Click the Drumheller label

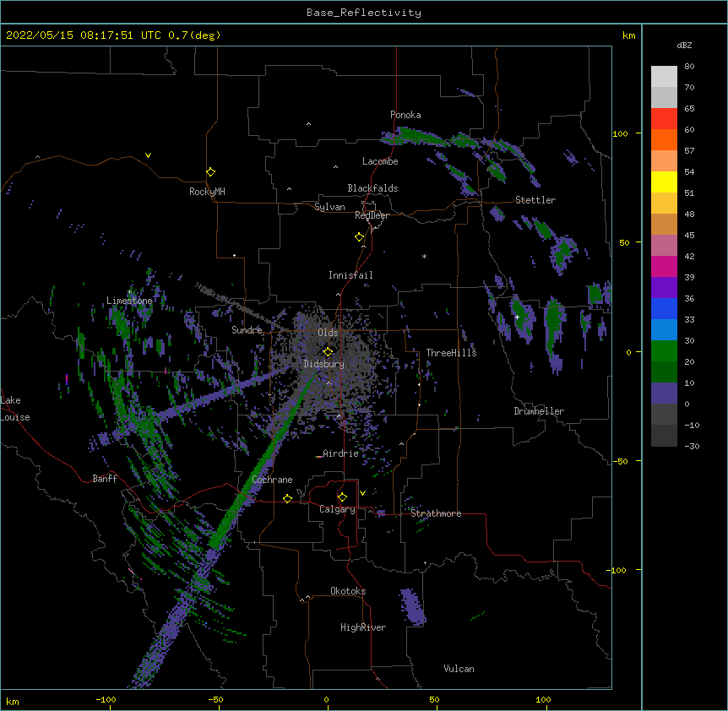539,411
